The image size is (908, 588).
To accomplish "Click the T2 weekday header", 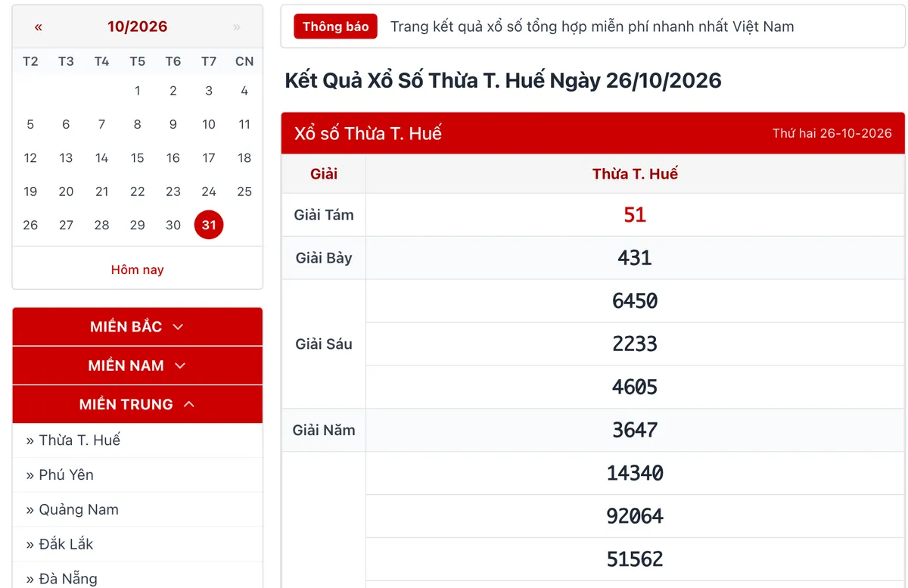I will coord(30,61).
